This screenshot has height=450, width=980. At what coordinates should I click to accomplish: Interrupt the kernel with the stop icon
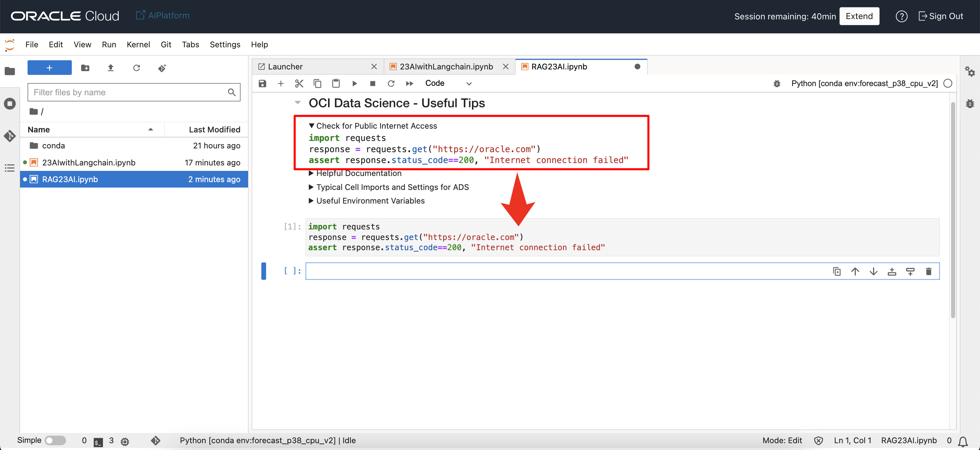click(373, 83)
